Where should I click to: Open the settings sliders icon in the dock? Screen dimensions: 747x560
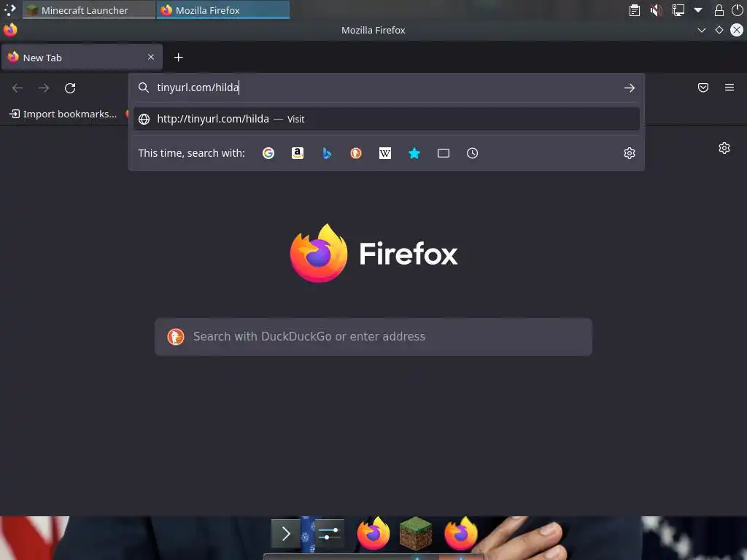click(x=329, y=534)
